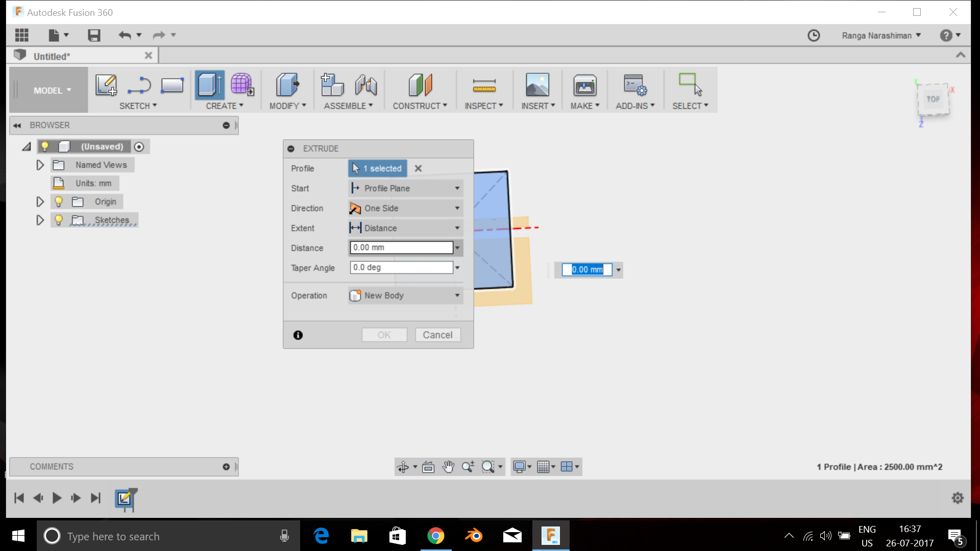Image resolution: width=980 pixels, height=551 pixels.
Task: Click the Joint assemble icon
Action: pos(366,85)
